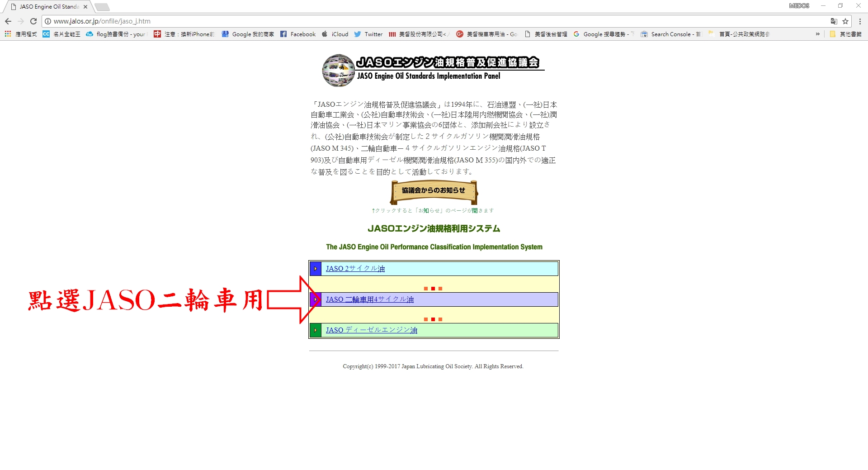Open the 其他書籤 folder

click(845, 34)
